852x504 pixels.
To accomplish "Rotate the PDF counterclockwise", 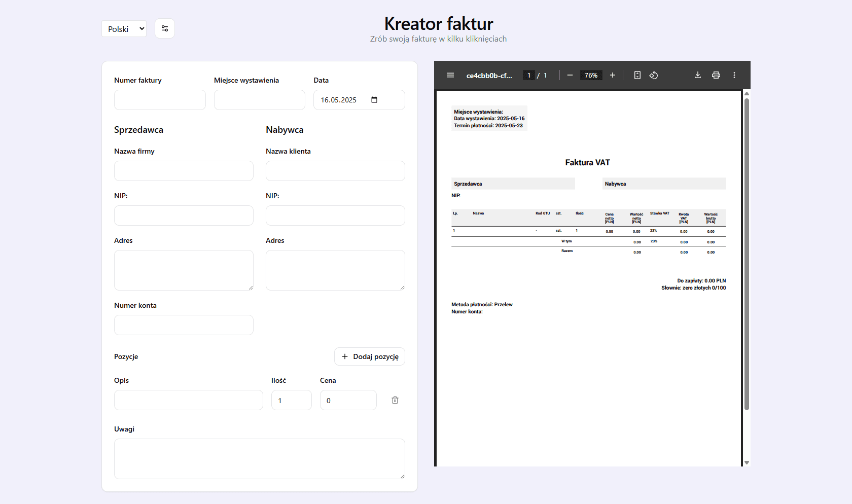I will pos(654,75).
